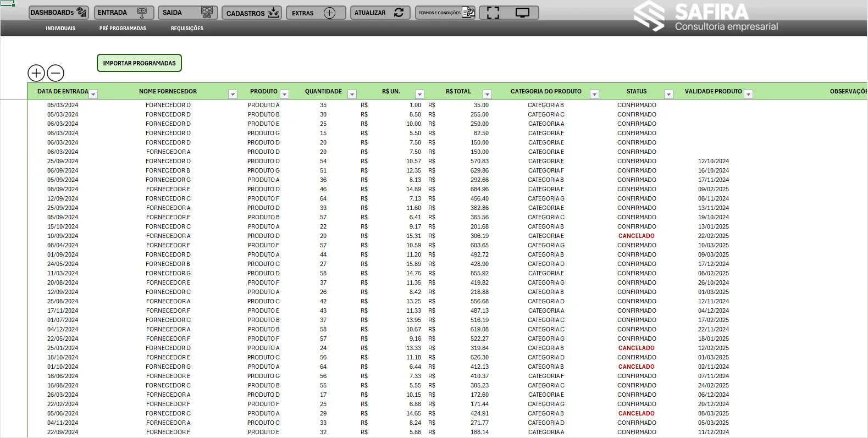Select the total cell 35.00
This screenshot has width=868, height=438.
481,105
